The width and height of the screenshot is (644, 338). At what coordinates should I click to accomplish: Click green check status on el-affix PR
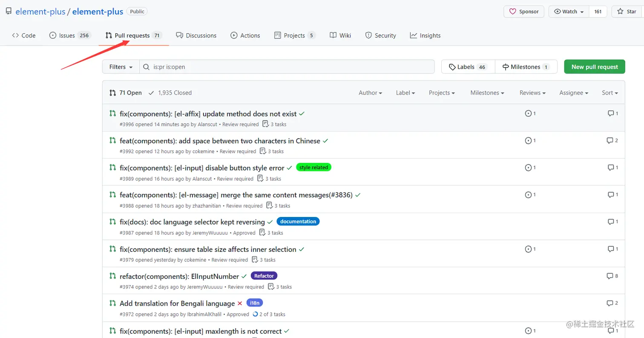pyautogui.click(x=302, y=114)
